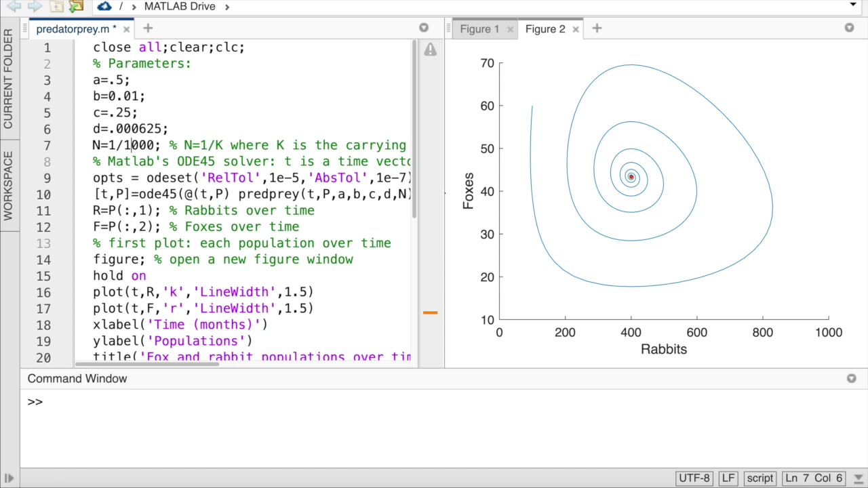
Task: Click the Rabbits x-axis label
Action: pos(664,349)
